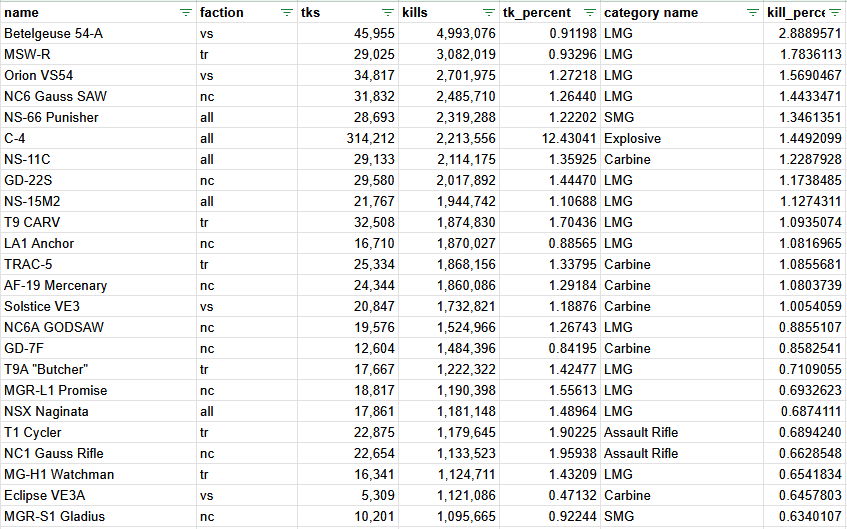847x529 pixels.
Task: Click the cell 'LA1 Anchor'
Action: (x=98, y=244)
